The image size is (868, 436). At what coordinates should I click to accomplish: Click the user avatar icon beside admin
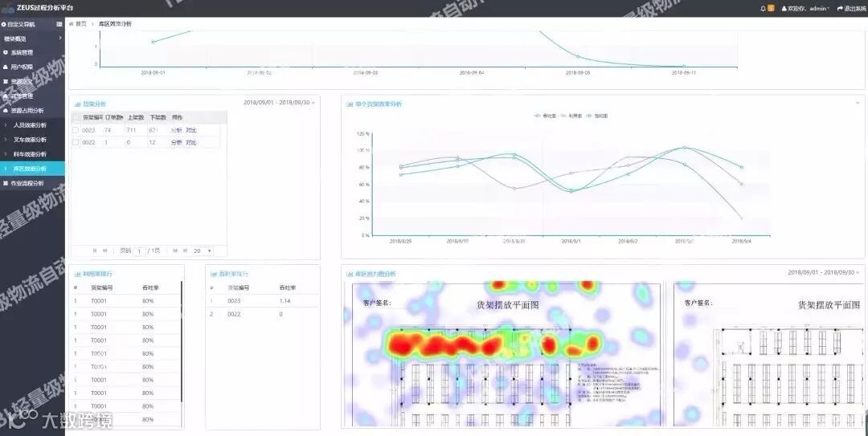coord(784,8)
